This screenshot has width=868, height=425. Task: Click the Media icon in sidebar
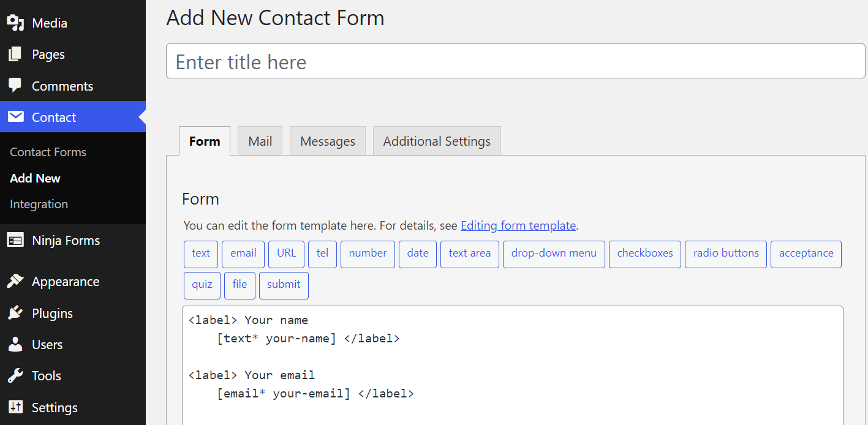(15, 23)
